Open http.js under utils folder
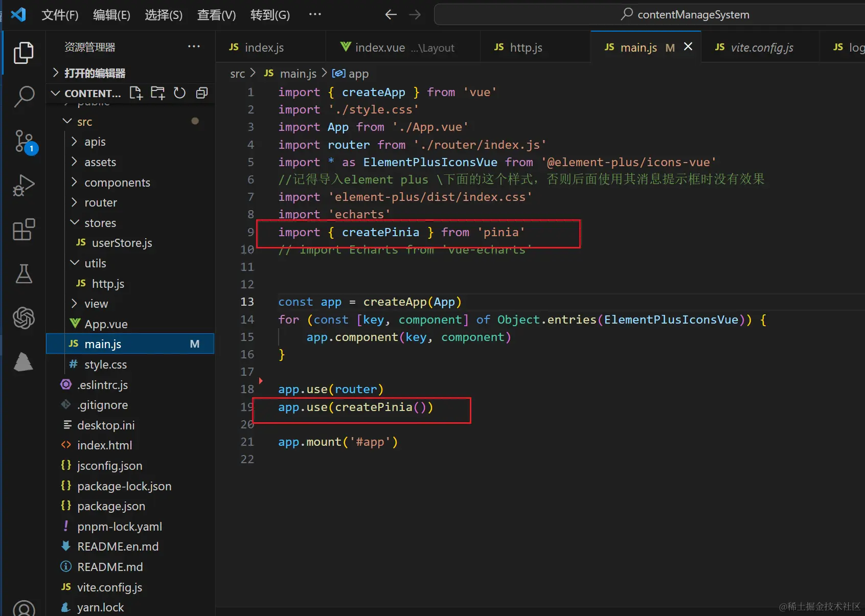 coord(130,283)
